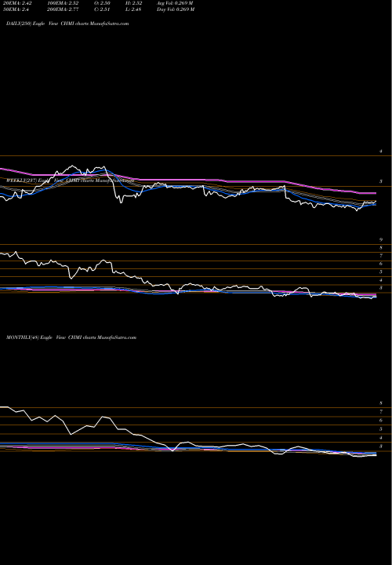Viewport: 392px width, 565px height.
Task: Click the 50EMA: 2.4 value
Action: point(16,9)
